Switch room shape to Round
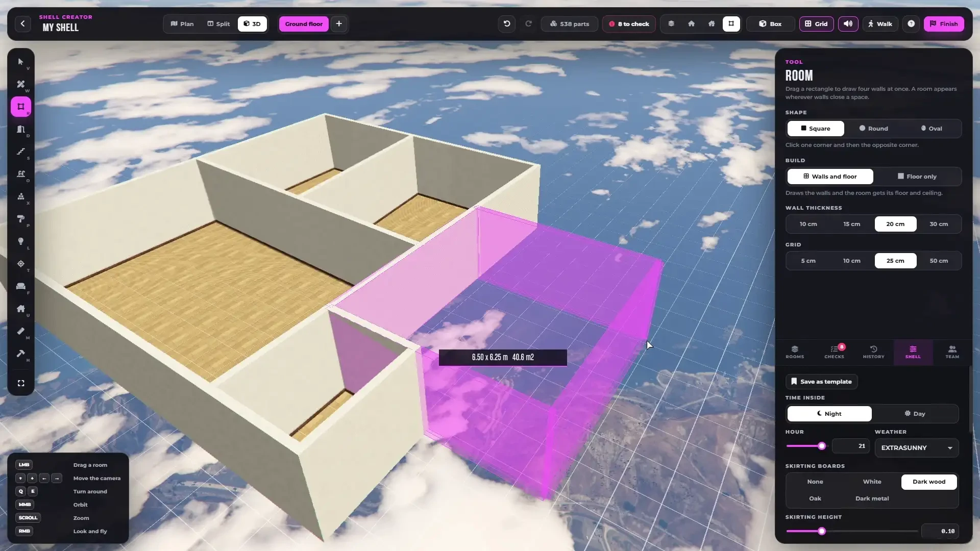Image resolution: width=980 pixels, height=551 pixels. [x=874, y=129]
